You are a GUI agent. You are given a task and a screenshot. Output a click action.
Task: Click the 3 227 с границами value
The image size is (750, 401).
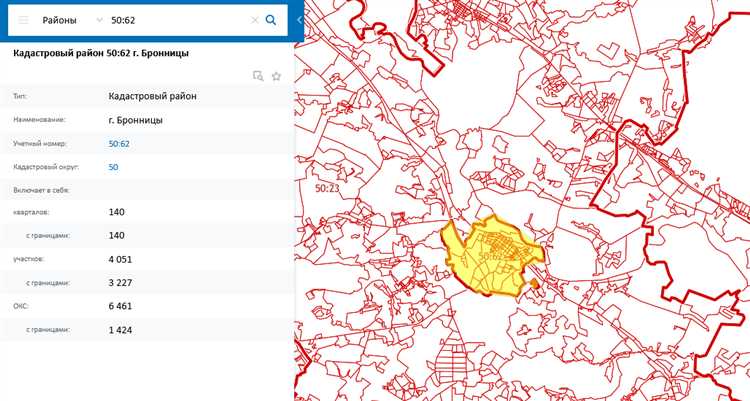(x=120, y=283)
